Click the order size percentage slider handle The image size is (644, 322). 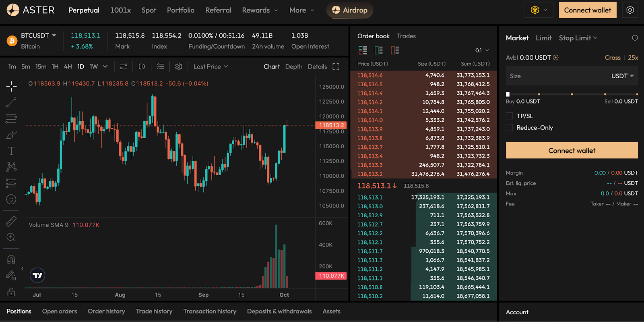[508, 94]
